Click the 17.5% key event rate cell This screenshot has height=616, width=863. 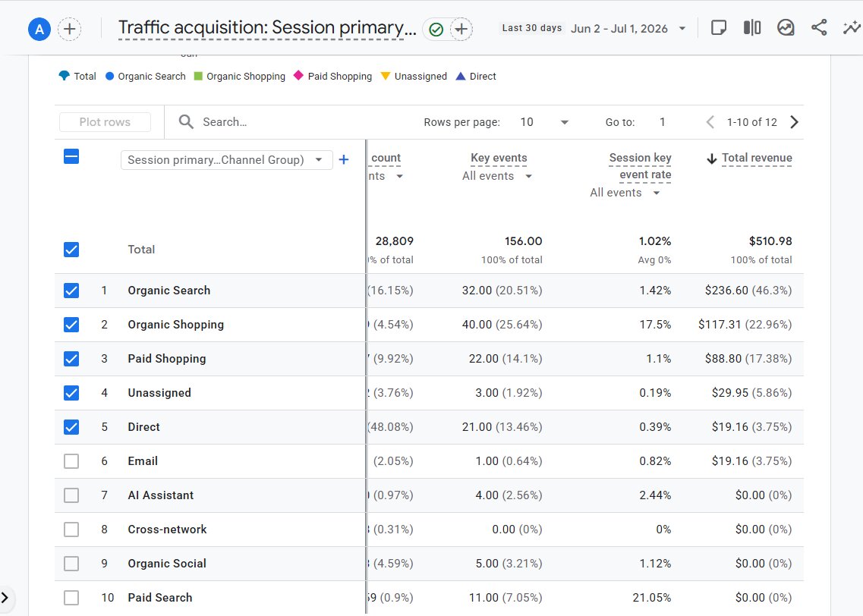click(x=655, y=325)
